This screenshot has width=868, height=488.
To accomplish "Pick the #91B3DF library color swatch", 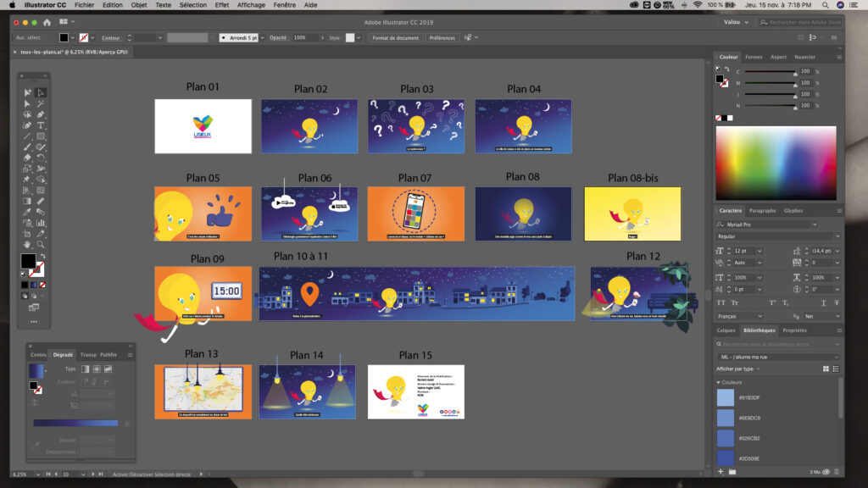I will click(x=726, y=397).
